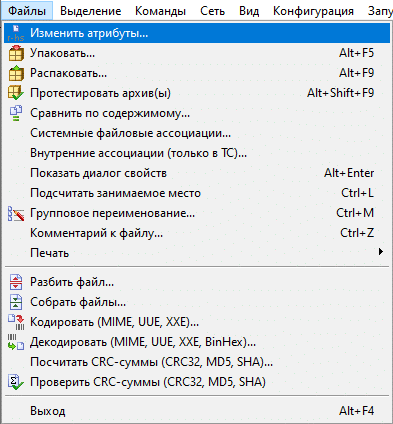Image resolution: width=393 pixels, height=424 pixels.
Task: Click the Combine files icon (Собрать файлы)
Action: point(16,302)
